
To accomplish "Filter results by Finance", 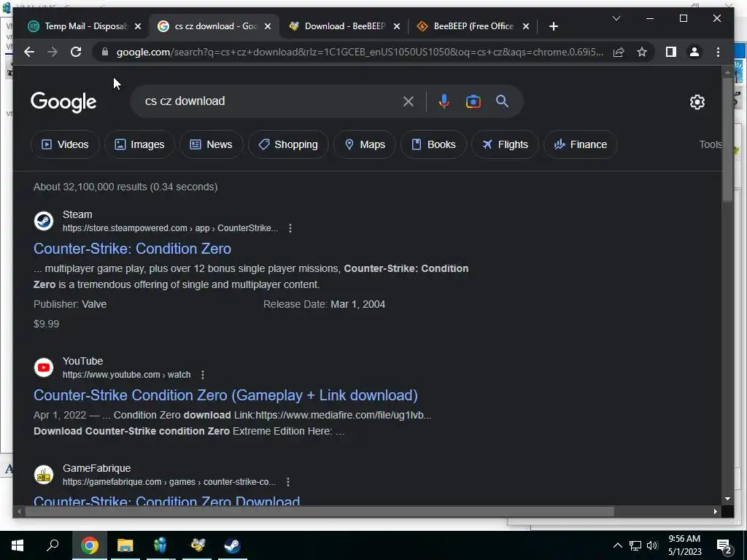I will coord(581,144).
